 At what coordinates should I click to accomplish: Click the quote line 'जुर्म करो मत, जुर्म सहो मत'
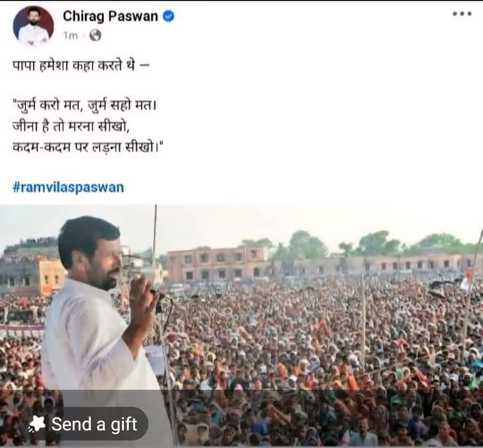click(x=85, y=106)
